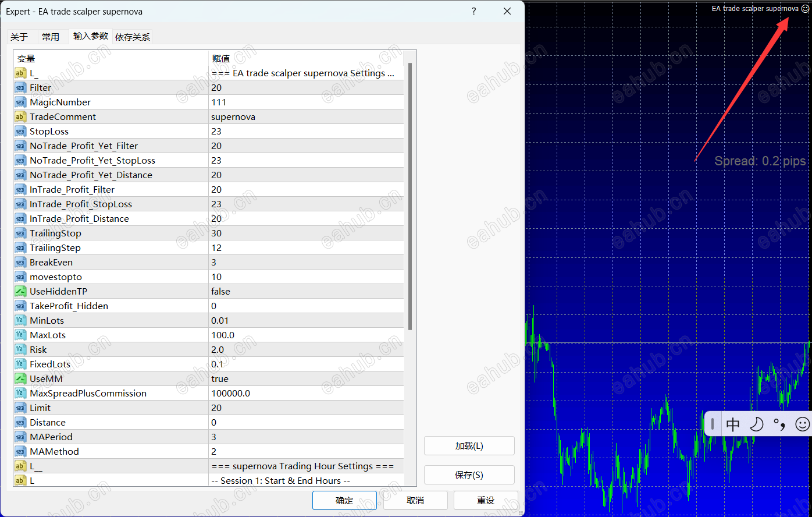812x517 pixels.
Task: Click the 加载(L) button
Action: 469,446
